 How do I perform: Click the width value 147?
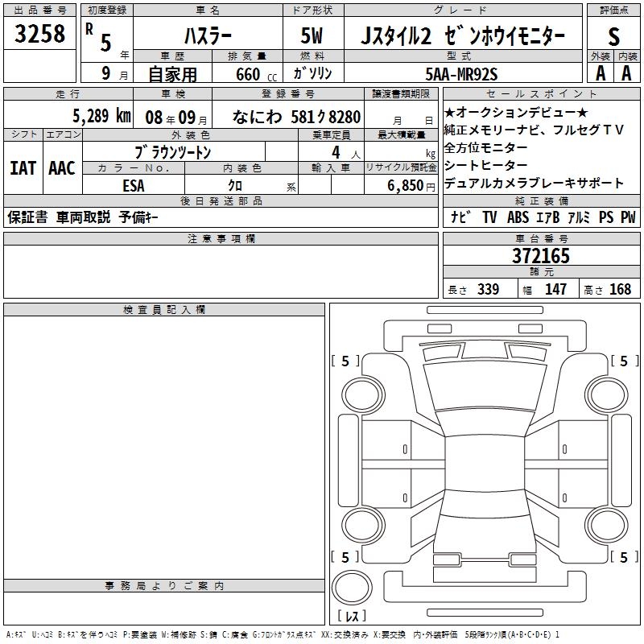tap(555, 289)
